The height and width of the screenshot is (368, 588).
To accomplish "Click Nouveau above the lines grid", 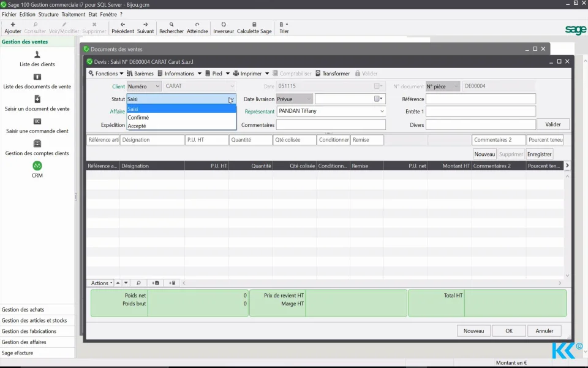I will click(484, 154).
